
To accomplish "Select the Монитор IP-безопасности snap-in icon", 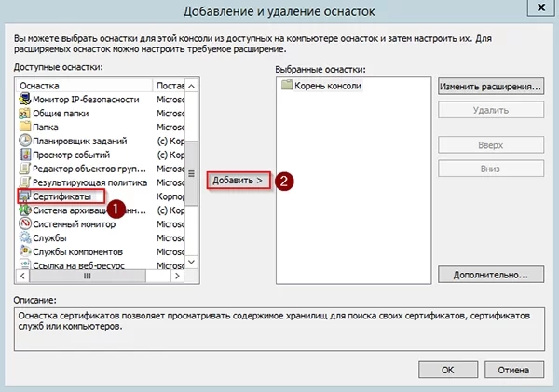I will (x=24, y=99).
